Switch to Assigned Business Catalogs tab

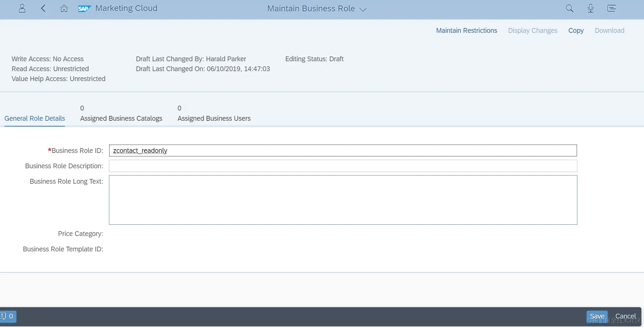point(121,118)
